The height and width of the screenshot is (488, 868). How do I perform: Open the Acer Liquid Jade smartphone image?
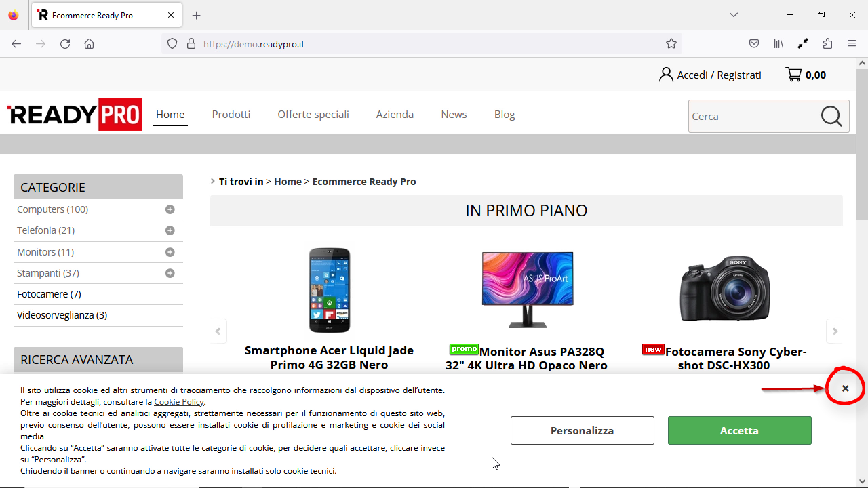(330, 290)
